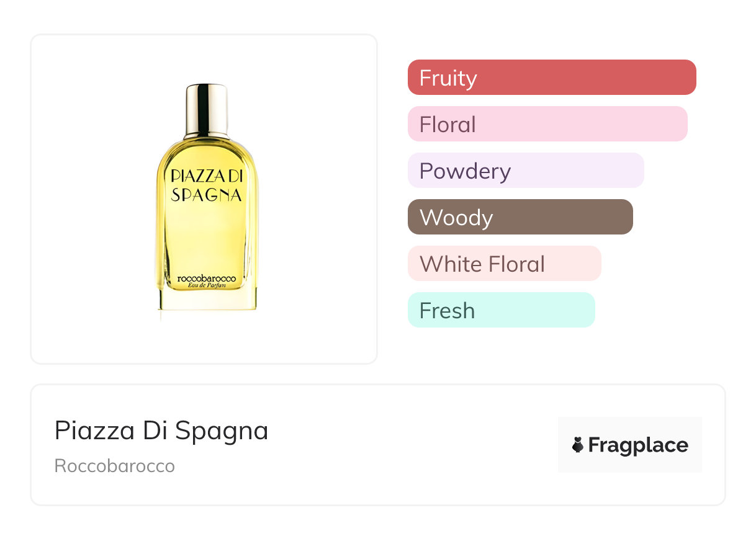Select the pink Floral accord bar
The height and width of the screenshot is (536, 756).
[x=547, y=124]
